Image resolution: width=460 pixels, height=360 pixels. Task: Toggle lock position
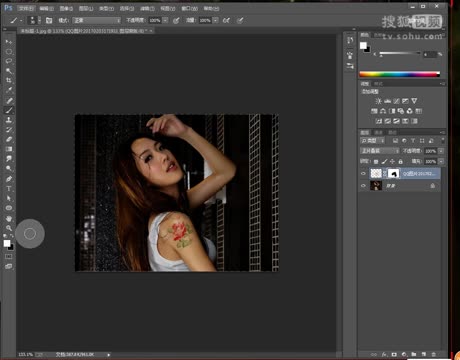(392, 161)
